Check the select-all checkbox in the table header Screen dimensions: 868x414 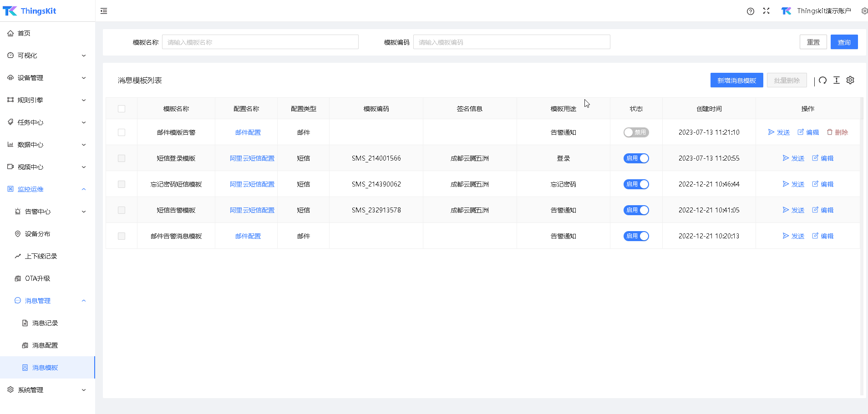(x=122, y=108)
